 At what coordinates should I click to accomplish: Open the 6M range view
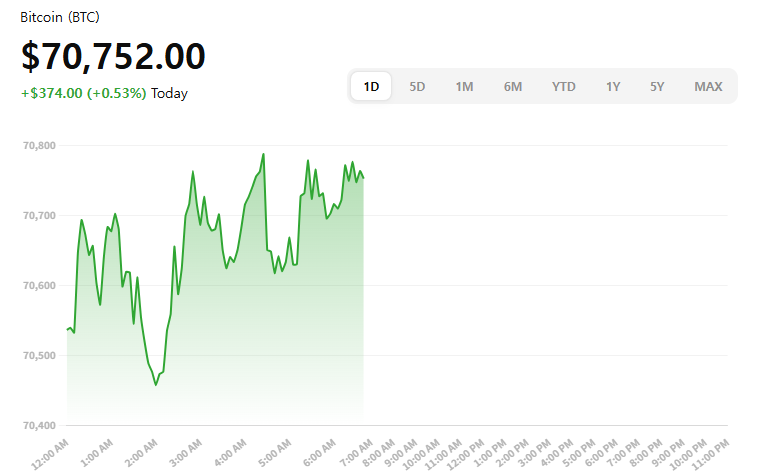point(513,86)
